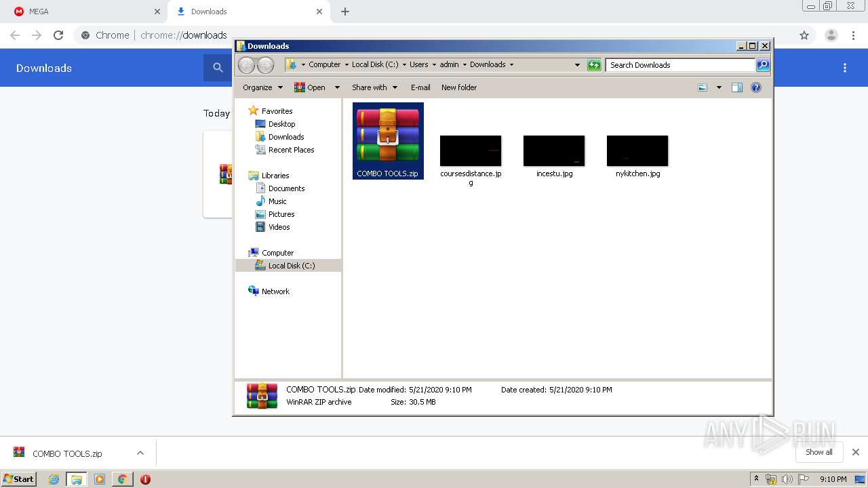Image resolution: width=868 pixels, height=488 pixels.
Task: Open the Organize menu
Action: 262,87
